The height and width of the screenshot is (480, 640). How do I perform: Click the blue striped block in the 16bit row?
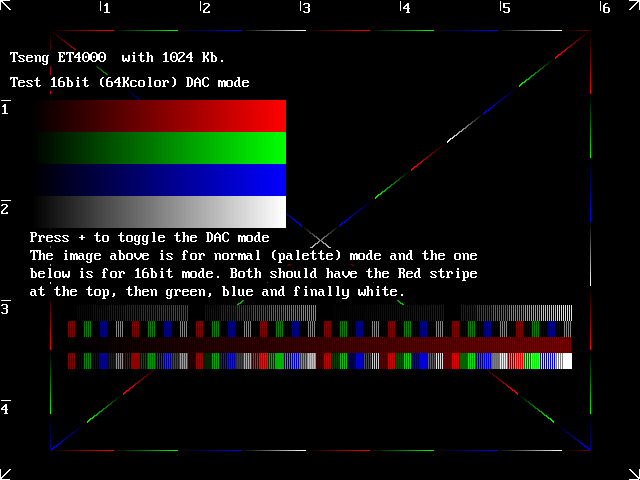tap(389, 313)
